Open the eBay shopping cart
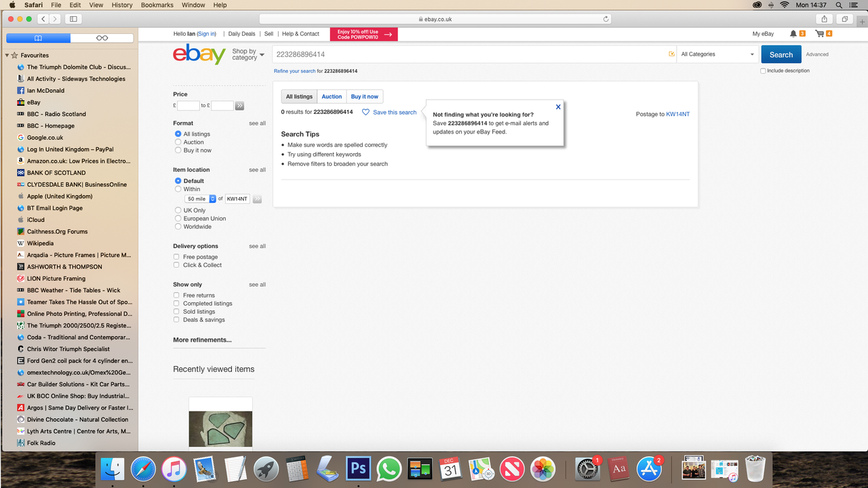This screenshot has height=488, width=868. 820,33
